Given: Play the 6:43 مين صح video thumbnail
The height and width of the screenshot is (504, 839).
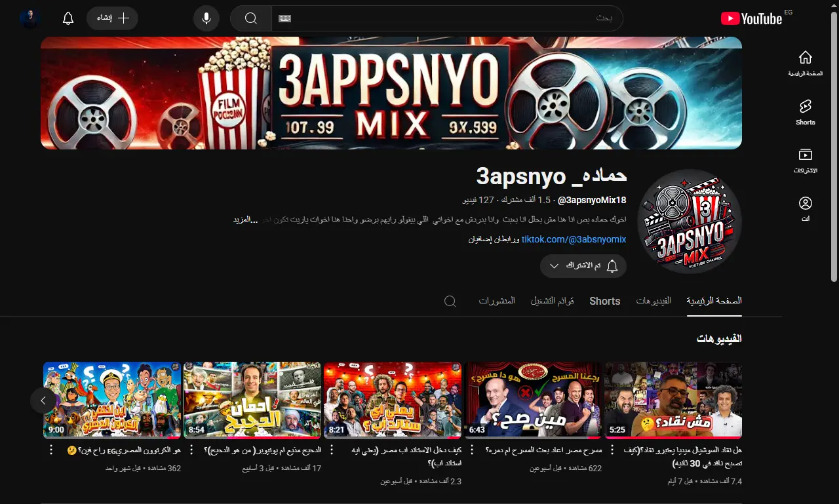Looking at the screenshot, I should (533, 400).
